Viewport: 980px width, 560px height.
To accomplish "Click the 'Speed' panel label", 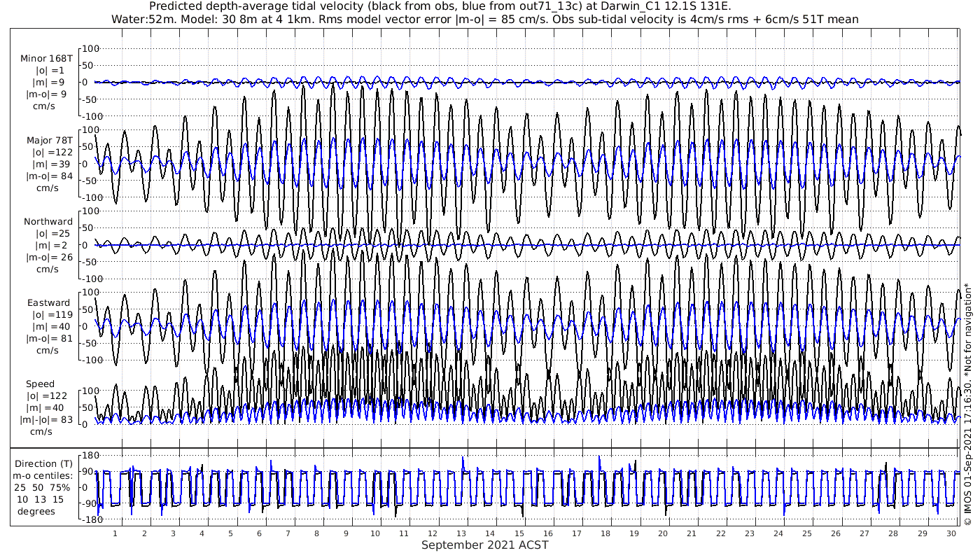I will [x=40, y=384].
